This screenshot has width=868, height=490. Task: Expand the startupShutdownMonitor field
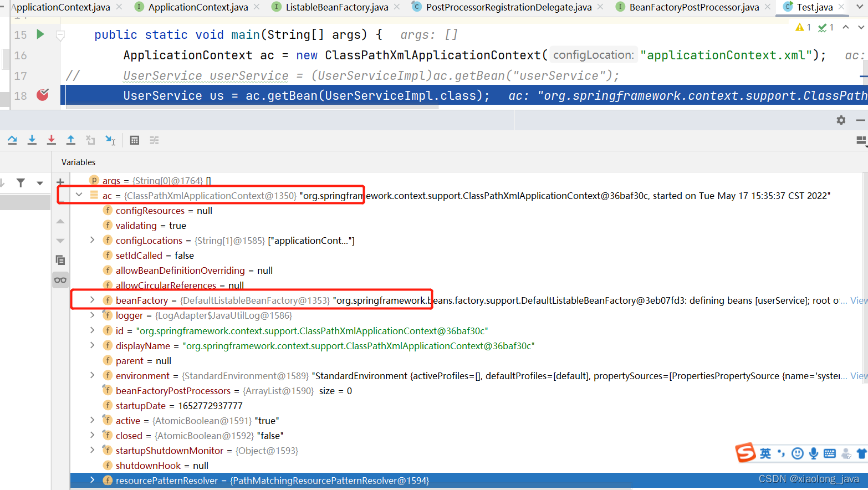coord(93,450)
